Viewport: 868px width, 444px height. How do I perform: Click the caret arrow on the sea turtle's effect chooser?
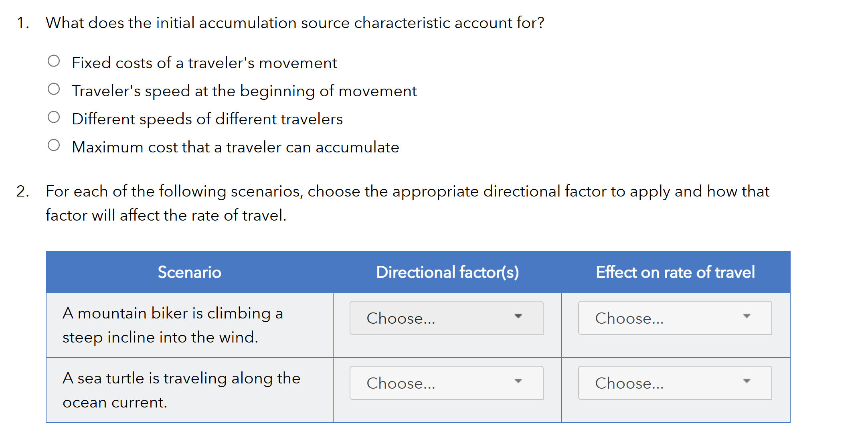click(x=747, y=382)
